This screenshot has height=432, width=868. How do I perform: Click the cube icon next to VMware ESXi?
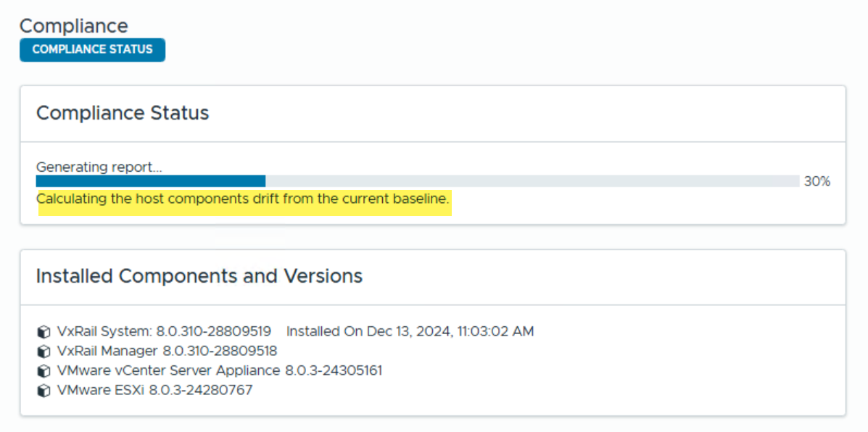(x=44, y=391)
